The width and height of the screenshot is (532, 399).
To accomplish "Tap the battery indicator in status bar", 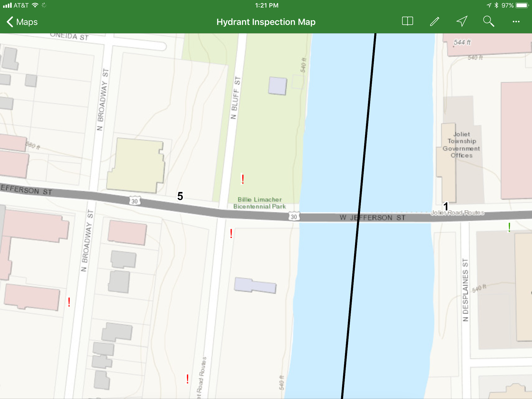I will tap(522, 5).
